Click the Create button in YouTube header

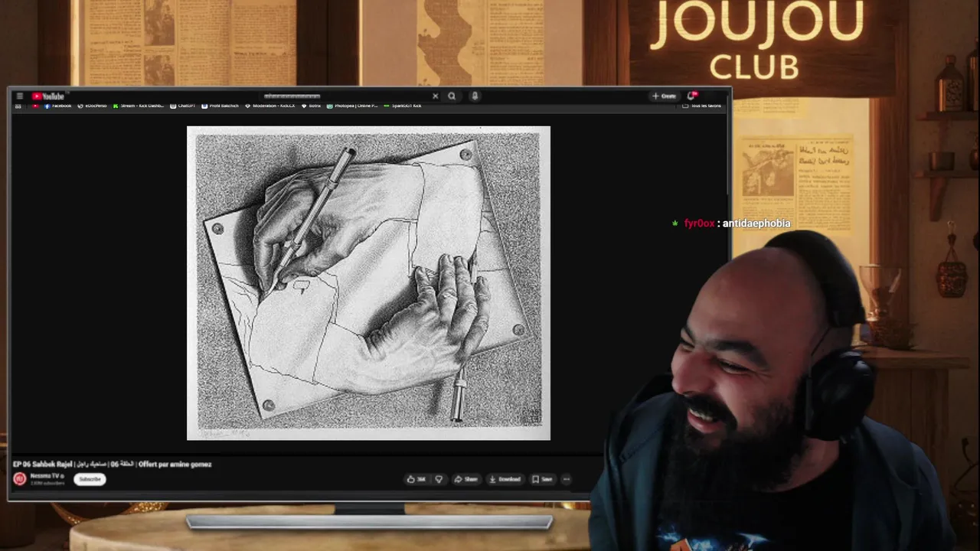coord(664,96)
